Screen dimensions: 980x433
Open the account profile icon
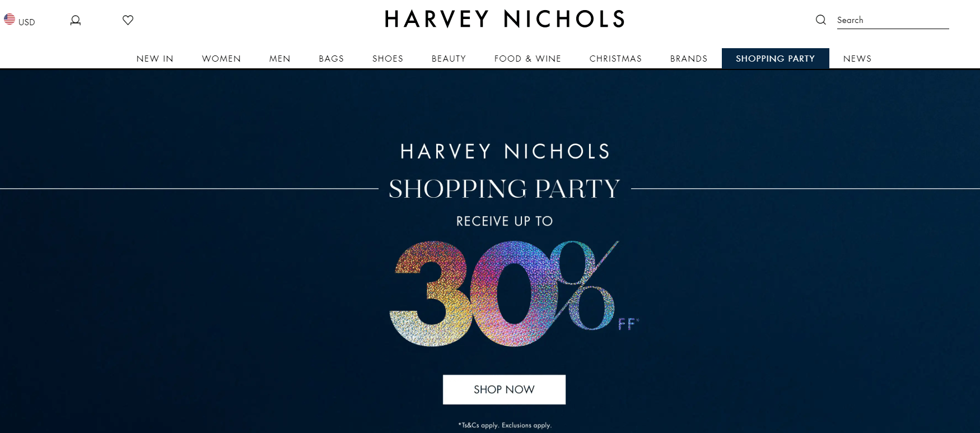(x=76, y=20)
